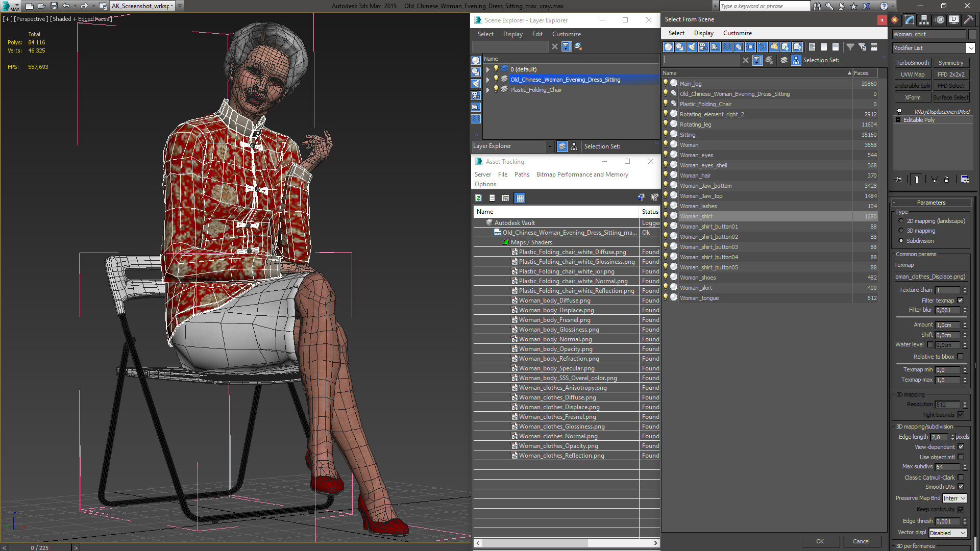Click Select All icon in Select From Scene
Image resolution: width=980 pixels, height=551 pixels.
[x=812, y=47]
